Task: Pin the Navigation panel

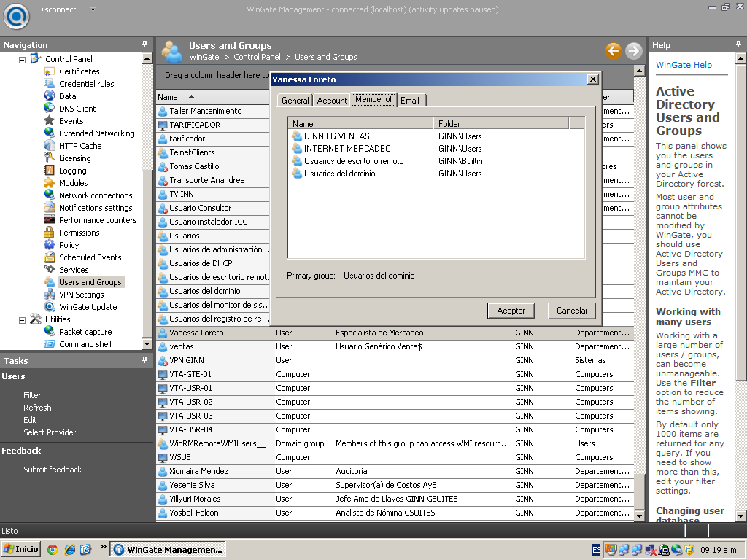Action: (x=145, y=44)
